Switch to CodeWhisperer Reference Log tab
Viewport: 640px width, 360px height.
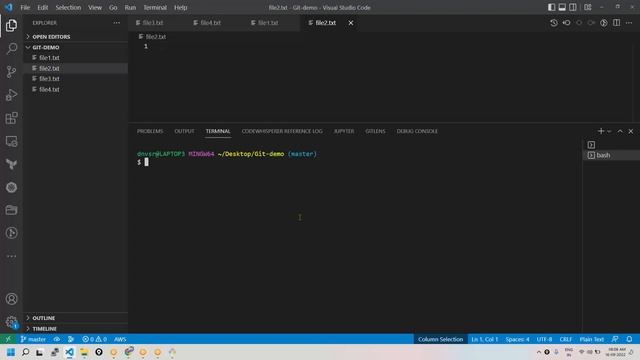pyautogui.click(x=282, y=131)
